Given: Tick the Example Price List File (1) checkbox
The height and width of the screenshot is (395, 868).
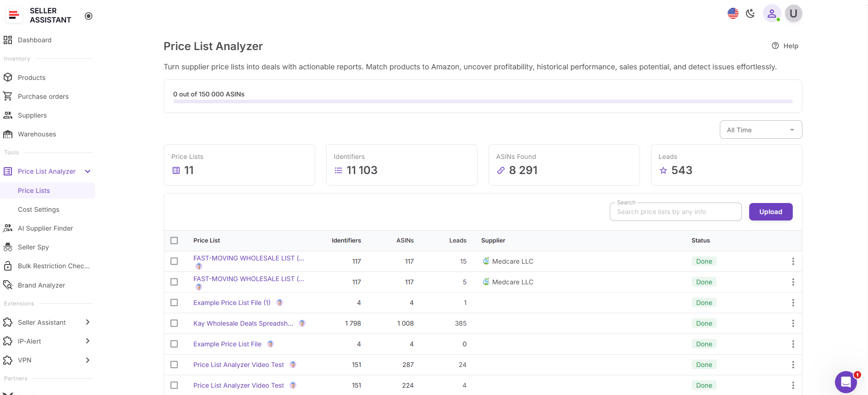Looking at the screenshot, I should coord(174,303).
